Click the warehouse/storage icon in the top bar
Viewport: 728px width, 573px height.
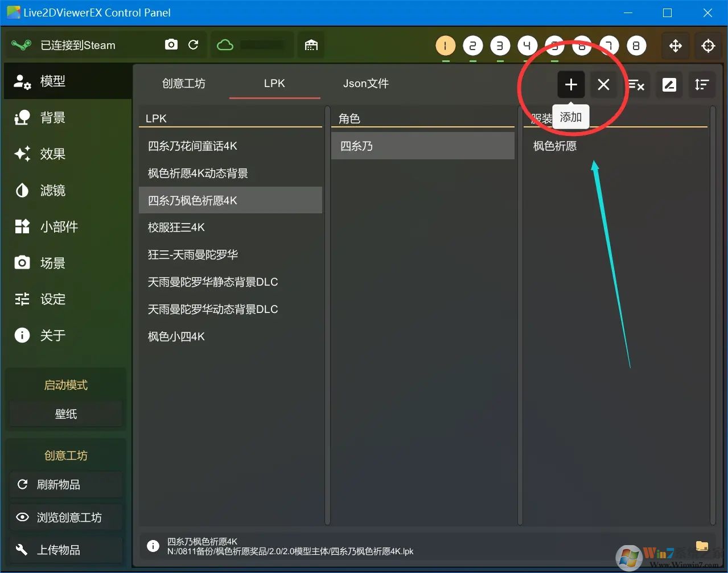pos(311,44)
